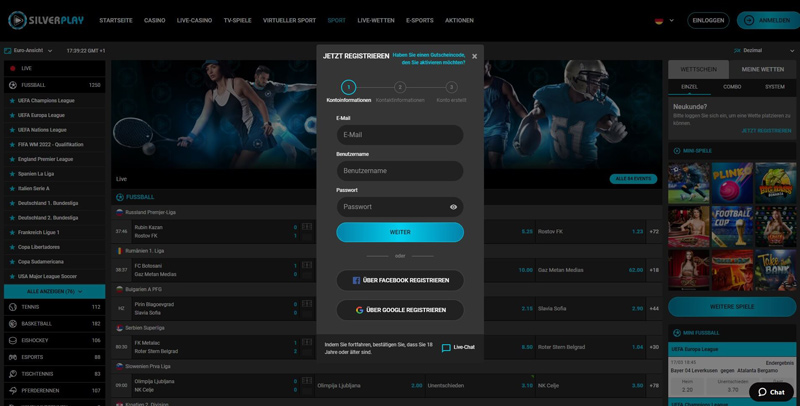Favorite Deutschland 1. Bundesliga star
The width and height of the screenshot is (800, 406).
pos(12,203)
